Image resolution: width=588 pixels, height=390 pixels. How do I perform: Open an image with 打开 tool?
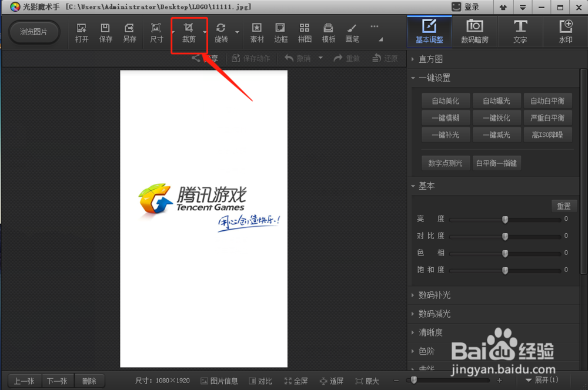pos(81,33)
